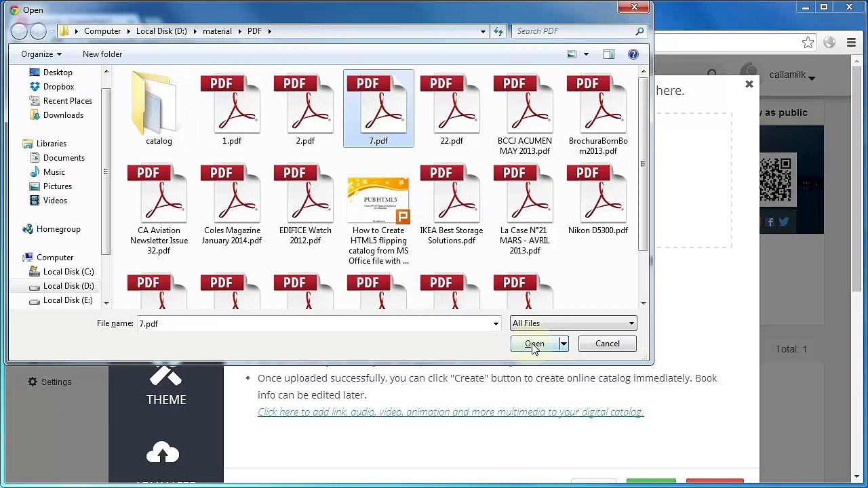Open Downloads in the navigation pane
Viewport: 868px width, 488px height.
pos(63,115)
